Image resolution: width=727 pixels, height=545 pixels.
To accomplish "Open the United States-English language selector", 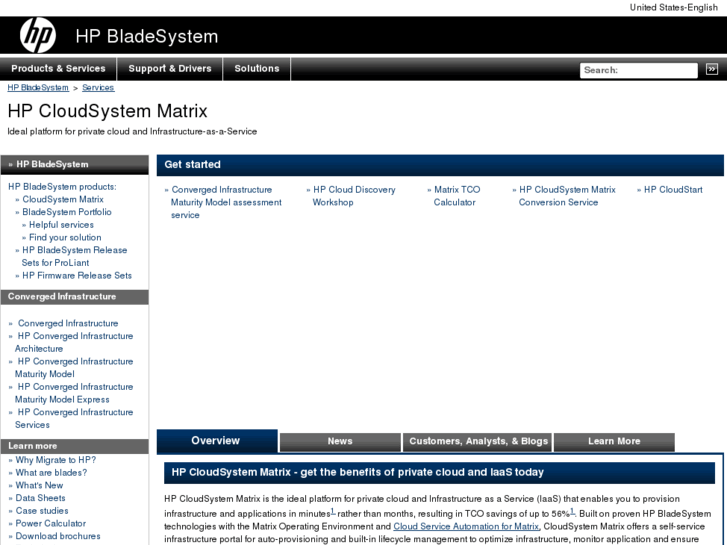I will (673, 7).
